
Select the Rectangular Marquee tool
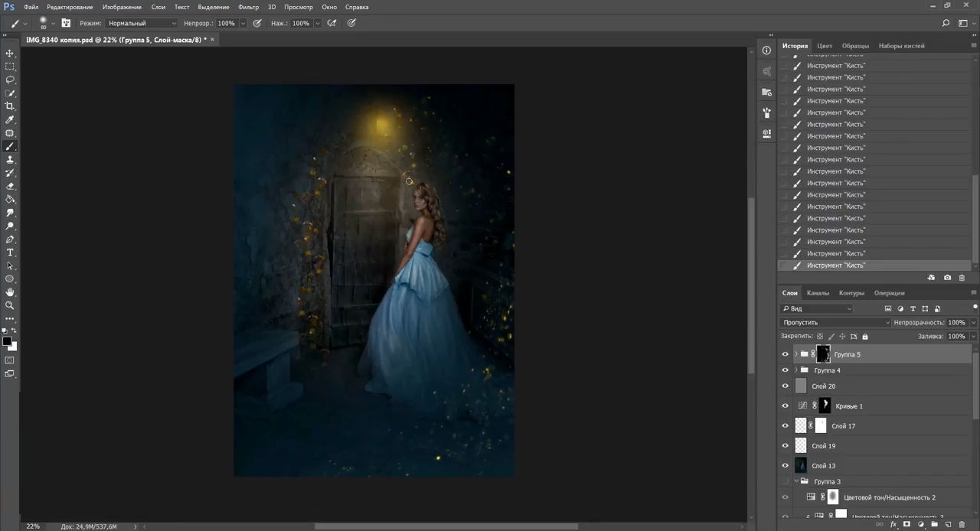(10, 67)
